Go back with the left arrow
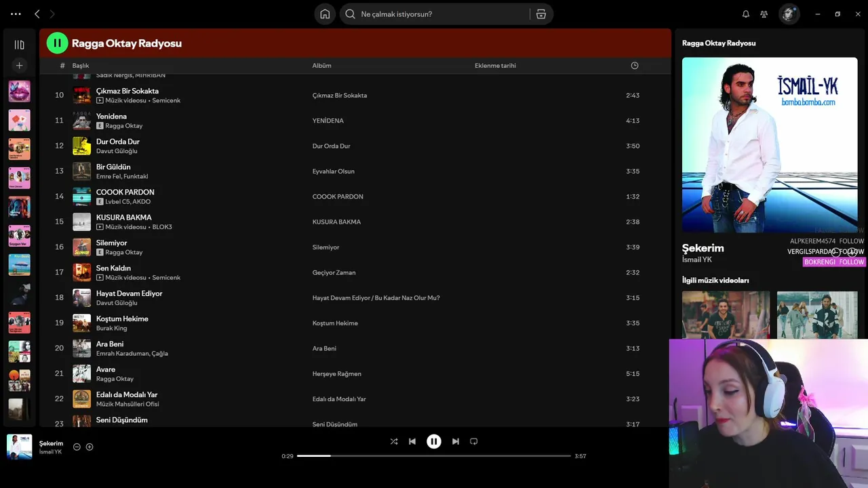Screen dimensions: 868x488 coord(37,14)
